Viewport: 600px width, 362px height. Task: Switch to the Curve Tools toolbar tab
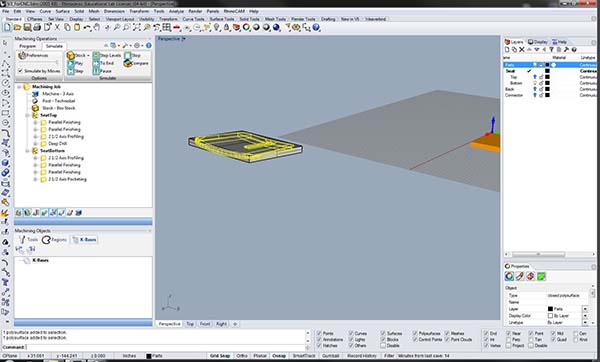[x=193, y=19]
